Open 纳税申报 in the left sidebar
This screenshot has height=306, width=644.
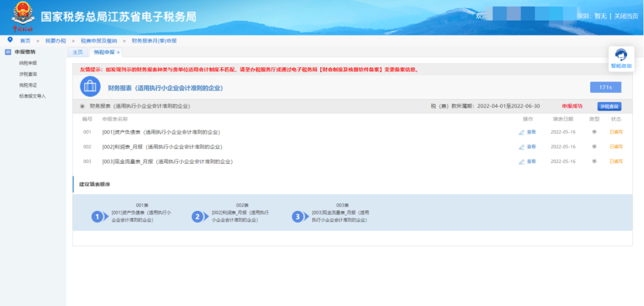pos(27,63)
